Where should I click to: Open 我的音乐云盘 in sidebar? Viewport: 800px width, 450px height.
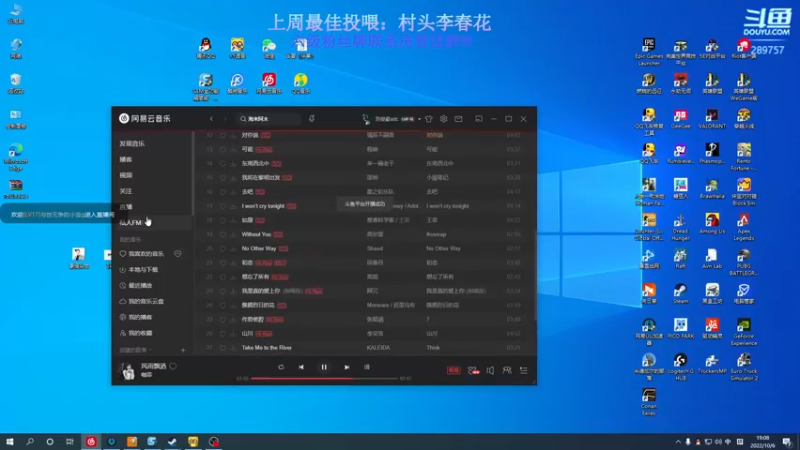146,301
